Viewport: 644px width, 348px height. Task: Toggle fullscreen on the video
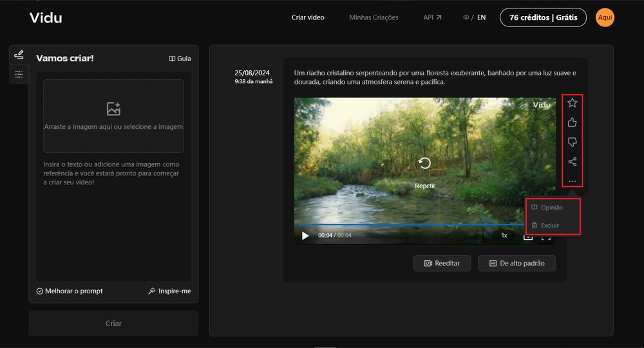click(545, 237)
